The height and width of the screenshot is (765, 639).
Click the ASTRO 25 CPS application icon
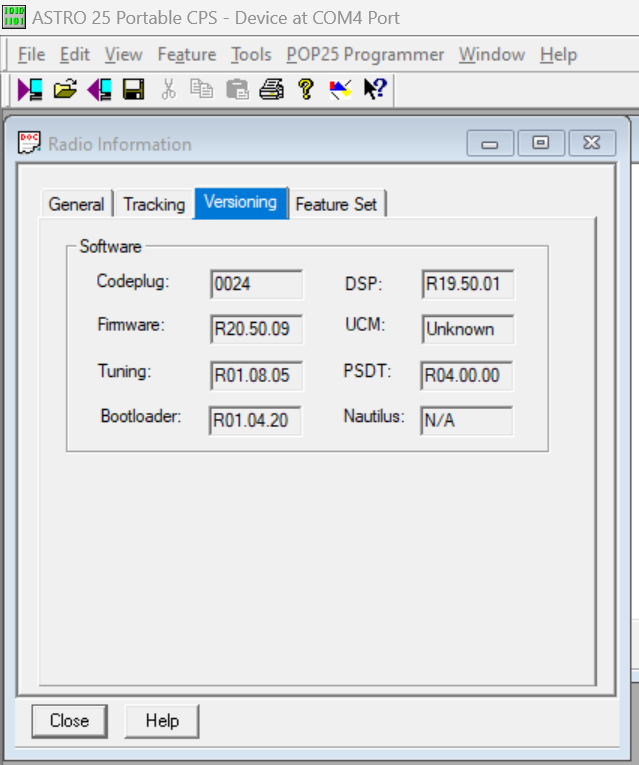14,16
